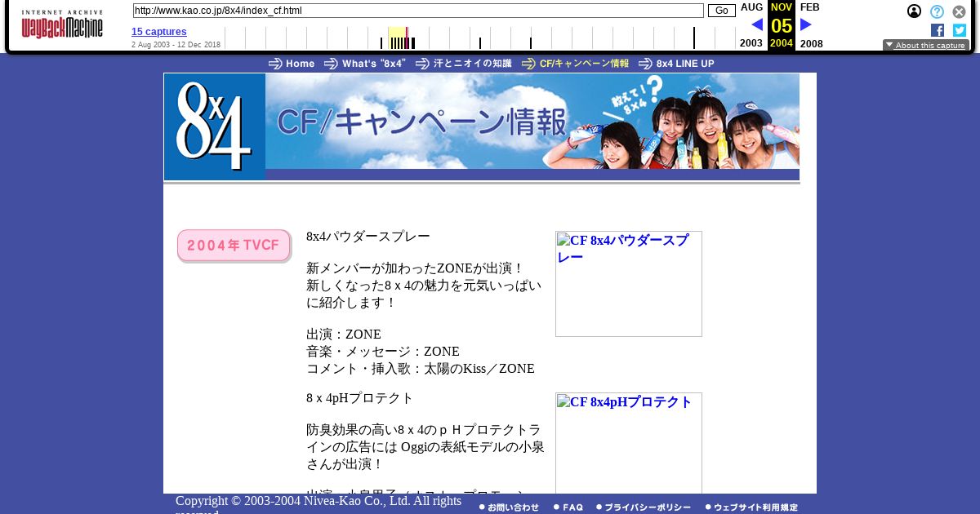
Task: Select the 05 capture day
Action: [x=782, y=25]
